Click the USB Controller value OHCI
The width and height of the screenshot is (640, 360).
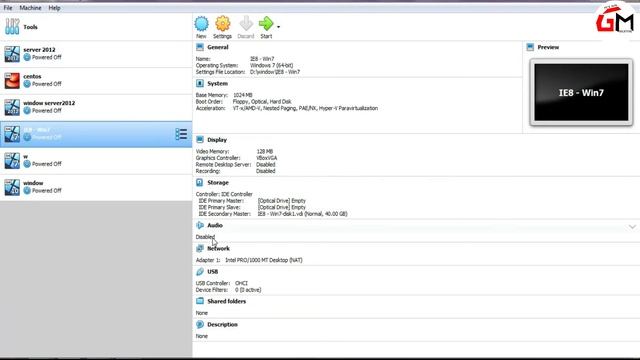coord(241,283)
